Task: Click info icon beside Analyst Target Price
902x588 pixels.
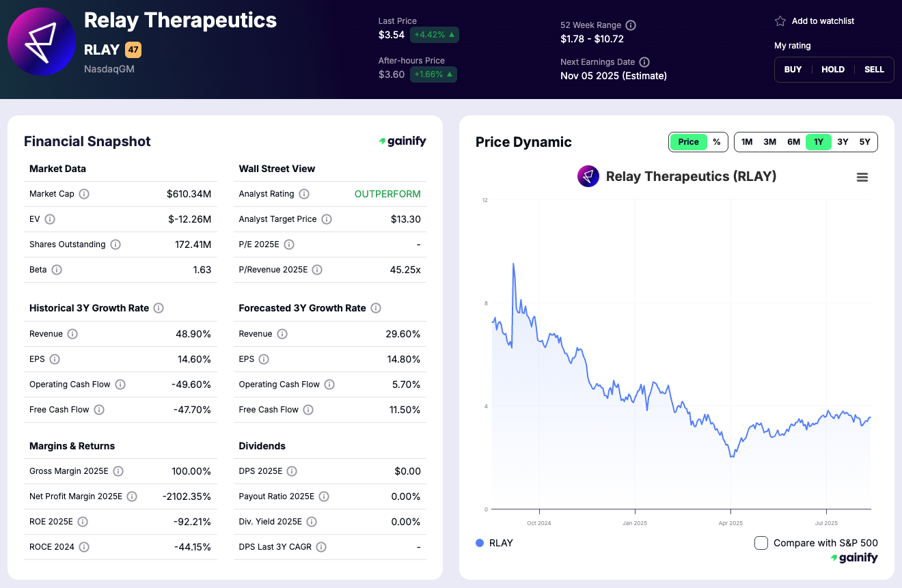Action: click(327, 219)
